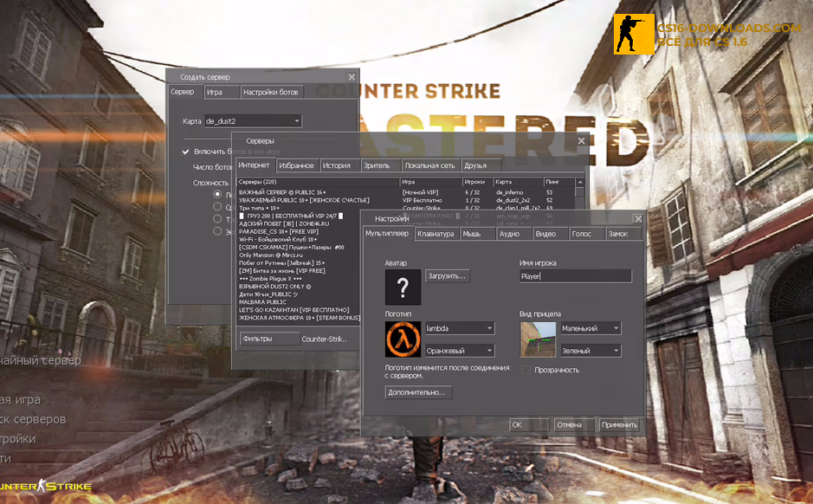This screenshot has height=504, width=813.
Task: Select the Мультиплеер tab
Action: pos(387,233)
